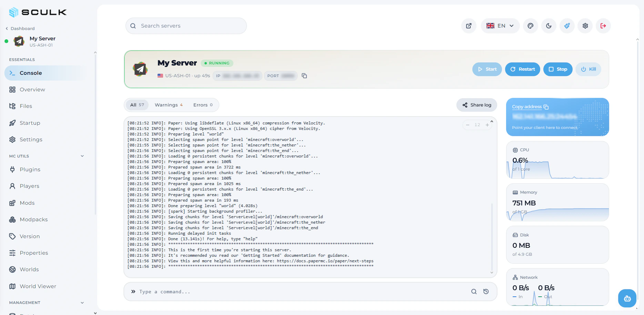The height and width of the screenshot is (315, 644).
Task: Go to Startup settings
Action: [x=46, y=123]
